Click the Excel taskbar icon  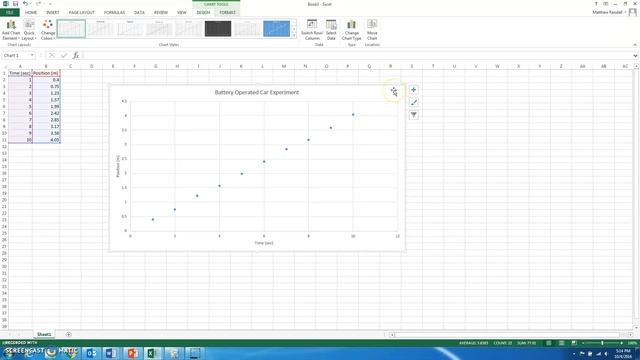click(152, 353)
